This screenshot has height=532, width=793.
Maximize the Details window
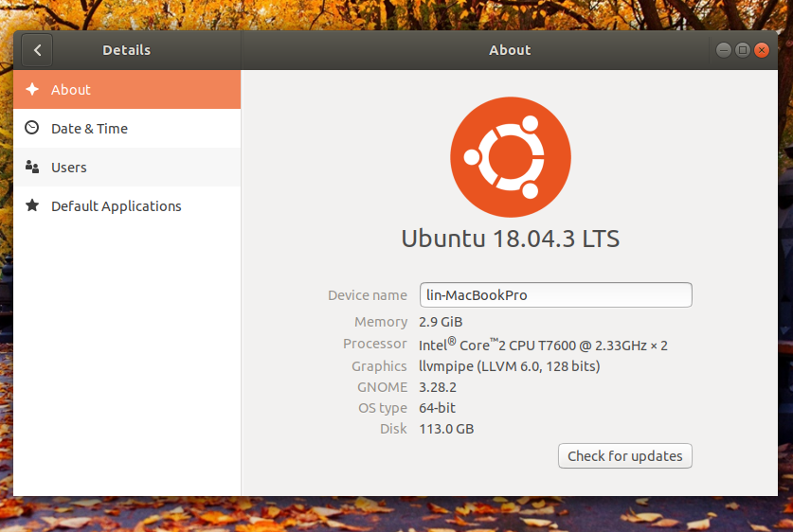click(x=743, y=50)
